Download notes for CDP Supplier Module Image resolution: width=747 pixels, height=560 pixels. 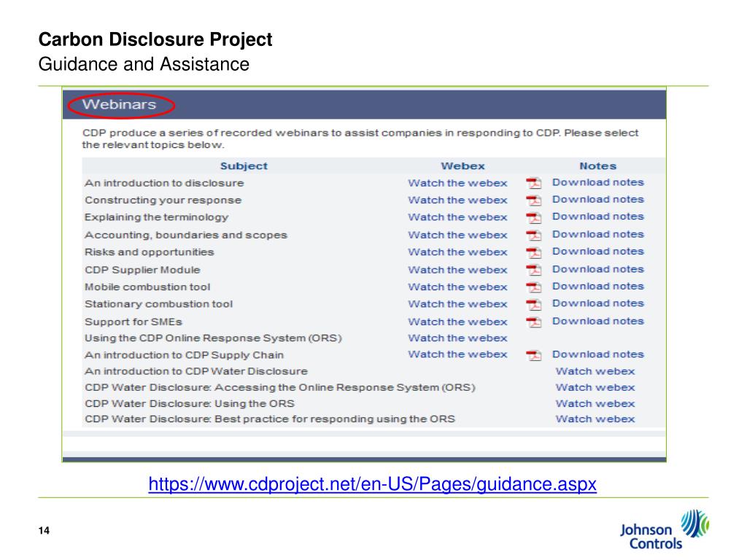coord(598,269)
